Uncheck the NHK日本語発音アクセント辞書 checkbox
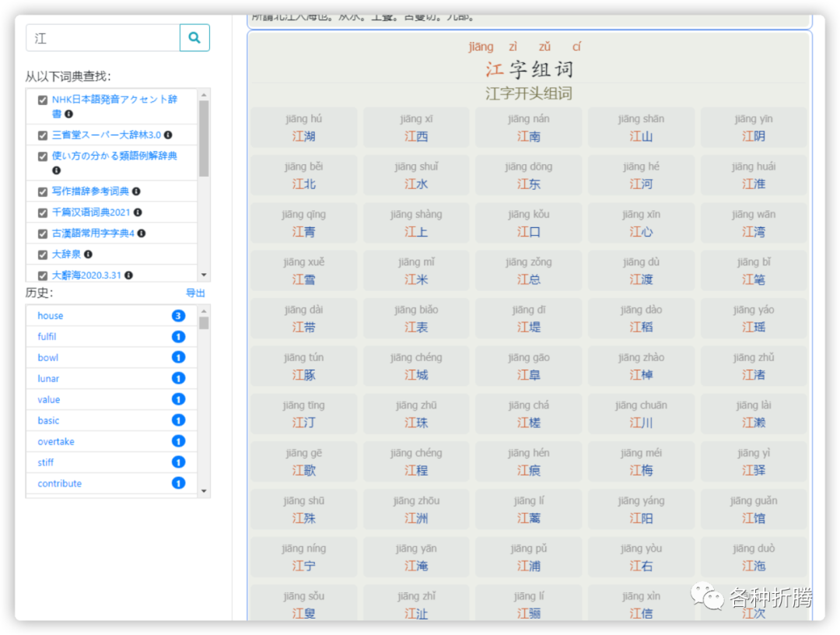Viewport: 840px width, 635px height. (x=43, y=100)
